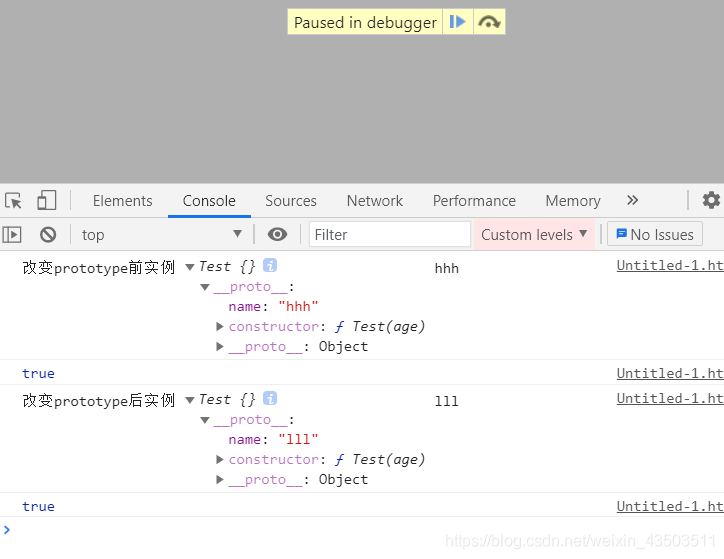Expand constructor in the second Test object
724x559 pixels.
coord(220,460)
